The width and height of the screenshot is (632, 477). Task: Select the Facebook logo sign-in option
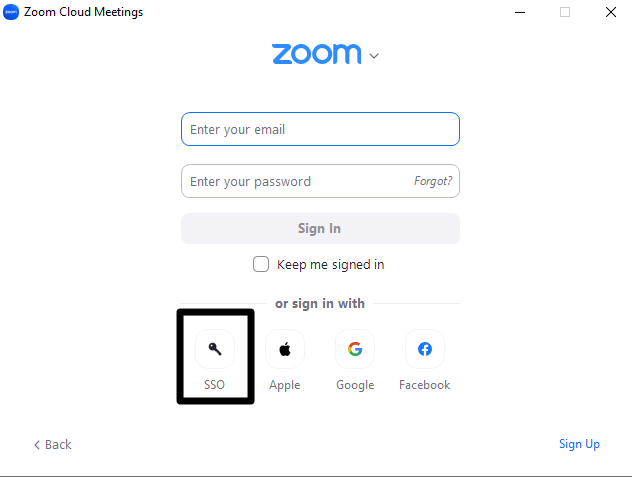[x=425, y=349]
